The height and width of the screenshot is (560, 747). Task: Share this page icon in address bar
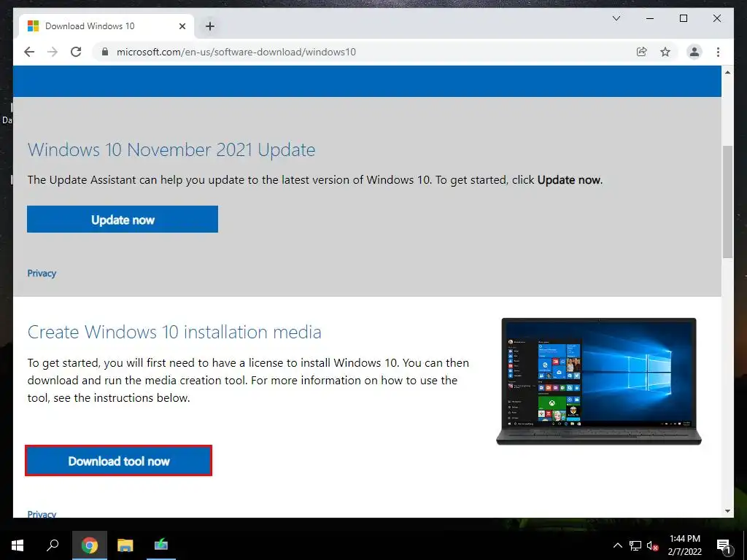[x=642, y=52]
